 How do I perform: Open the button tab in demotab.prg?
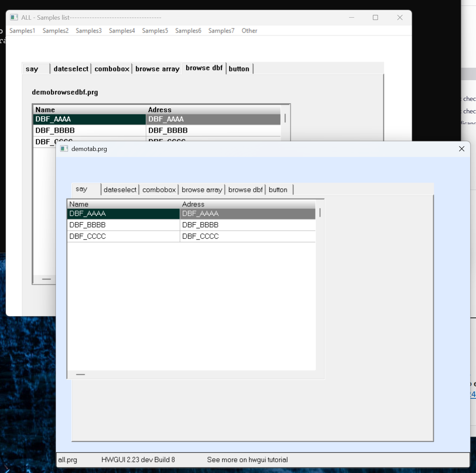pos(278,190)
